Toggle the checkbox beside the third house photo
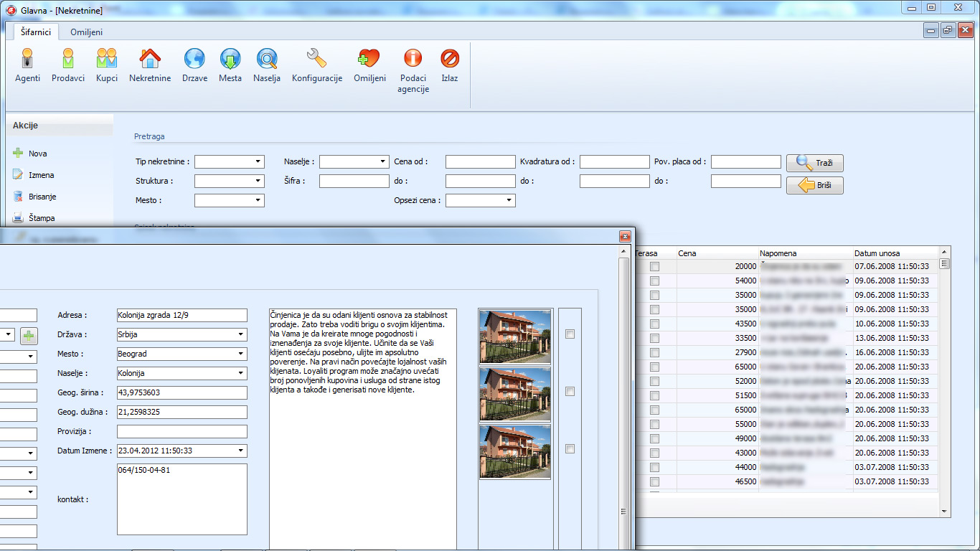Viewport: 980px width, 551px height. point(570,449)
